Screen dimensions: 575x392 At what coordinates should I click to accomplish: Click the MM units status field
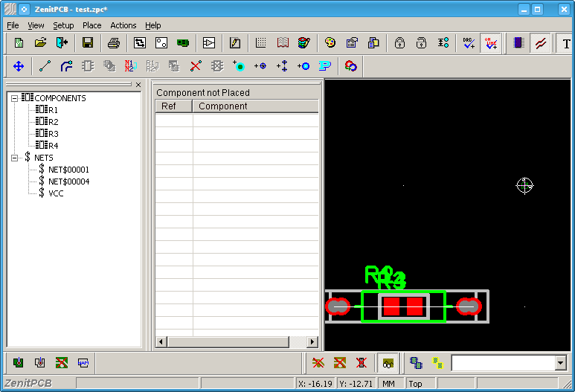tap(391, 384)
